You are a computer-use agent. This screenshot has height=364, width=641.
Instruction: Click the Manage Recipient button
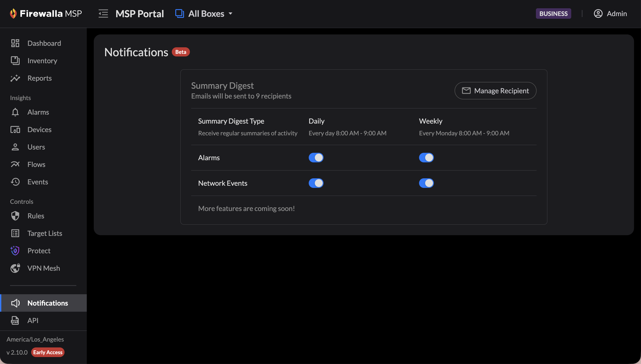[495, 91]
